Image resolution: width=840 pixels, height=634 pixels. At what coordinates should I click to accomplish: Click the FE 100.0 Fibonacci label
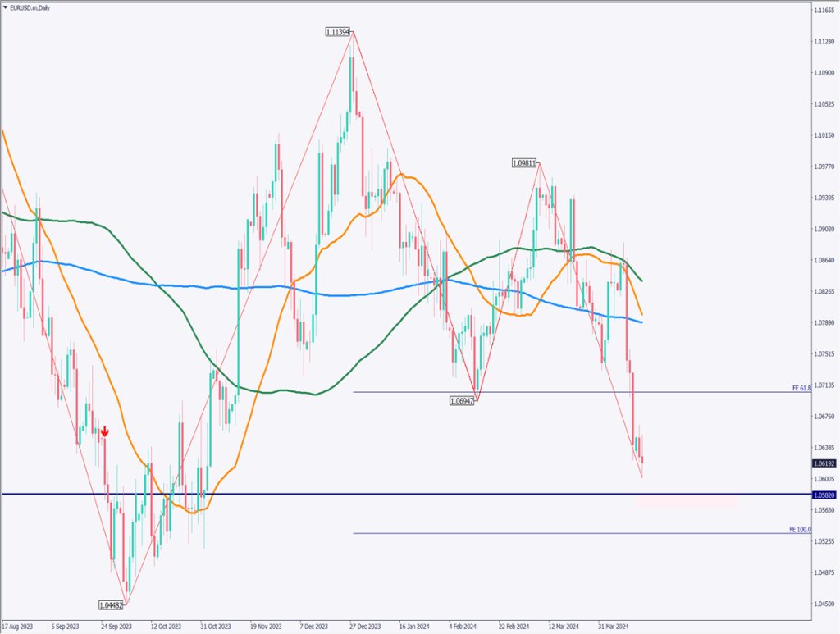point(800,530)
